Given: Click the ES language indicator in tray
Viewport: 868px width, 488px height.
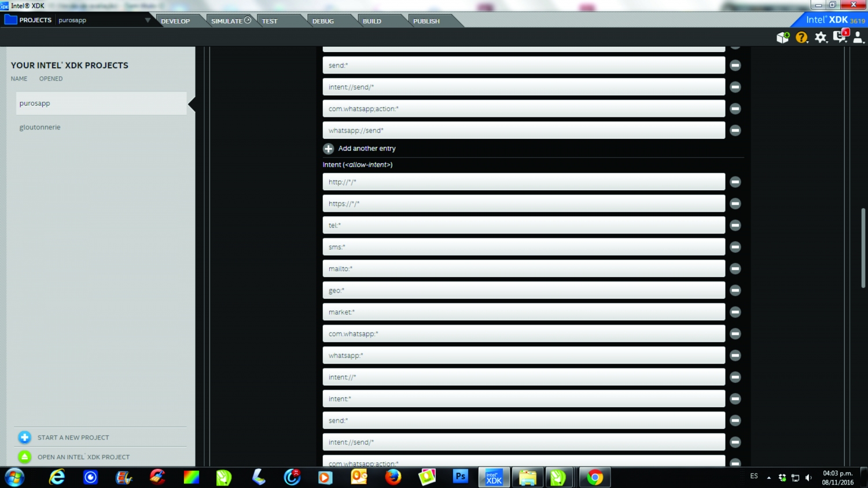Looking at the screenshot, I should click(754, 476).
